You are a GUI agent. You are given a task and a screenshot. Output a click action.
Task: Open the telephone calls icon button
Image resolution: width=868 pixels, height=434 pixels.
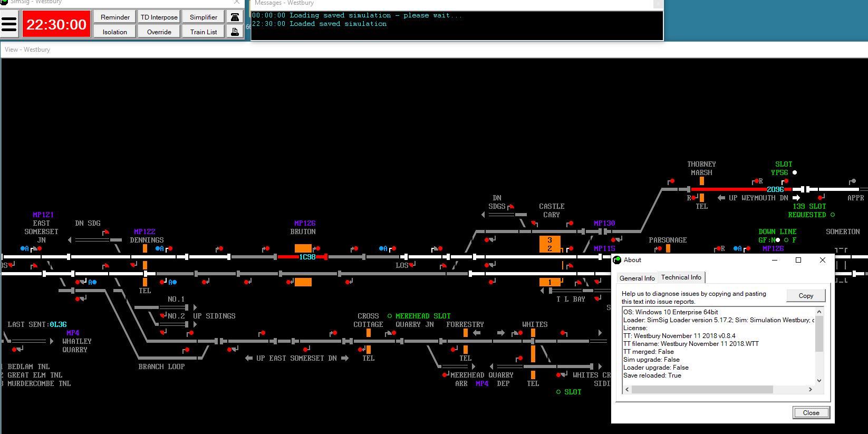coord(235,17)
